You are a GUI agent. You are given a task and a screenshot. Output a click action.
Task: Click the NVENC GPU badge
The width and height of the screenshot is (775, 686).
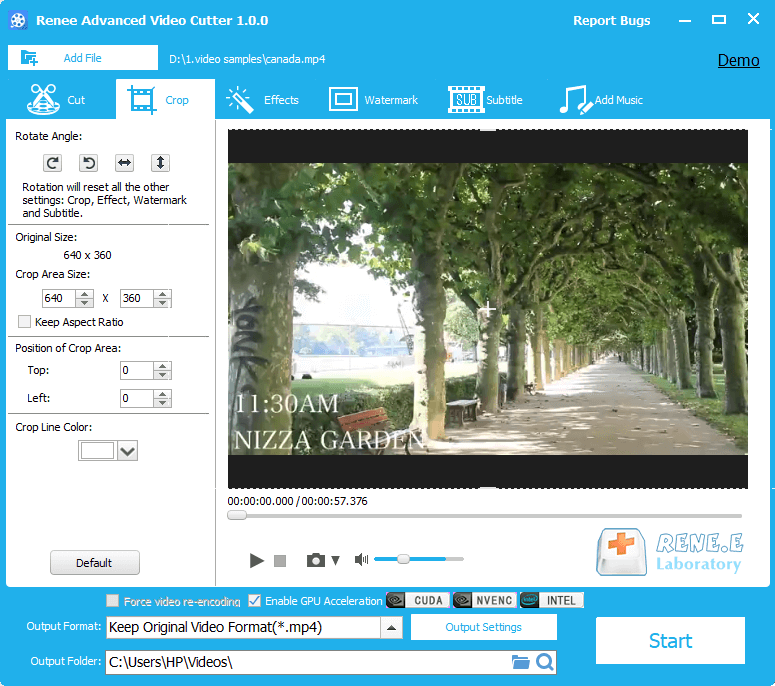point(485,600)
